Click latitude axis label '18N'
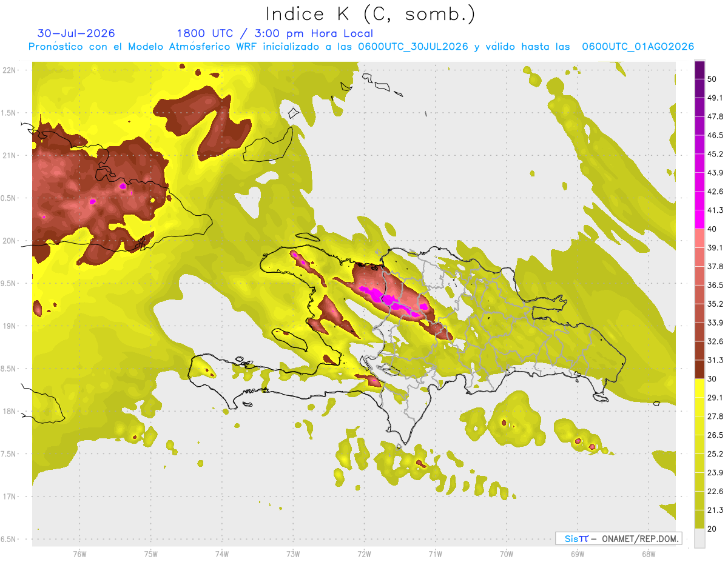728x562 pixels. tap(10, 412)
